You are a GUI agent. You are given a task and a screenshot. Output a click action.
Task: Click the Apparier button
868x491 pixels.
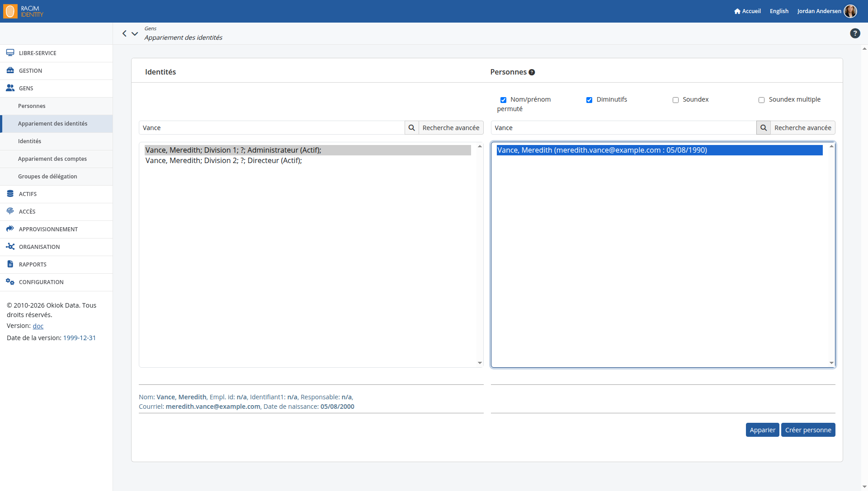(762, 430)
